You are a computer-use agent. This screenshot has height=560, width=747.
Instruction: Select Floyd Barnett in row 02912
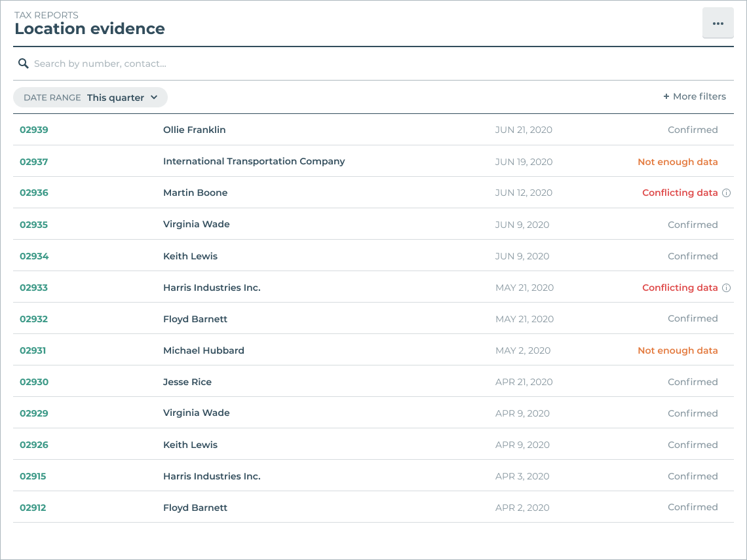tap(195, 508)
